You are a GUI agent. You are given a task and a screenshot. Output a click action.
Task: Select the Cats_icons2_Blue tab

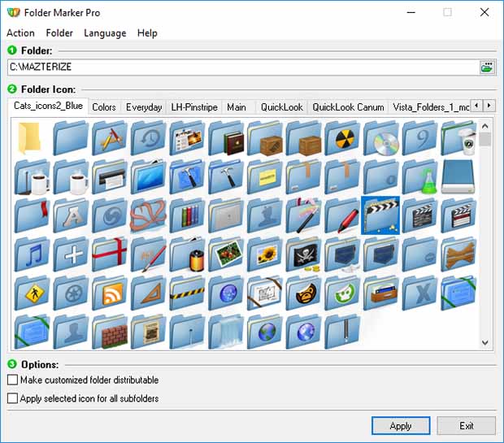[x=48, y=106]
